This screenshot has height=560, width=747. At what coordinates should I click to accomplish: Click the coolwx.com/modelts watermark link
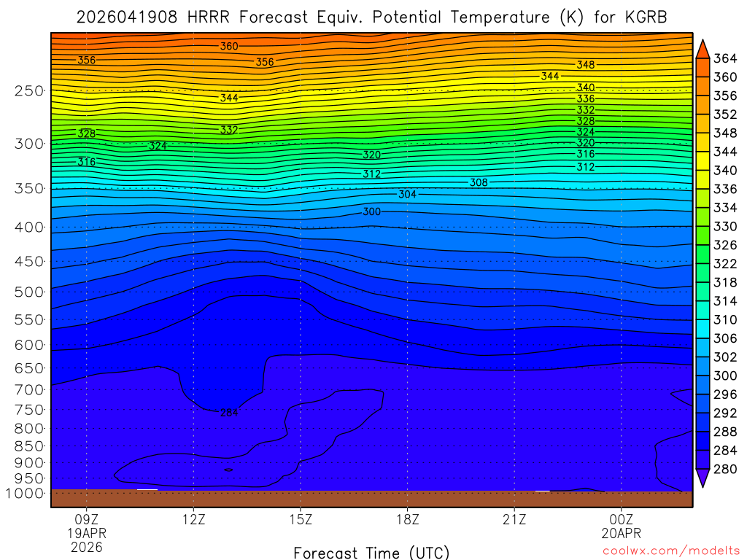671,551
